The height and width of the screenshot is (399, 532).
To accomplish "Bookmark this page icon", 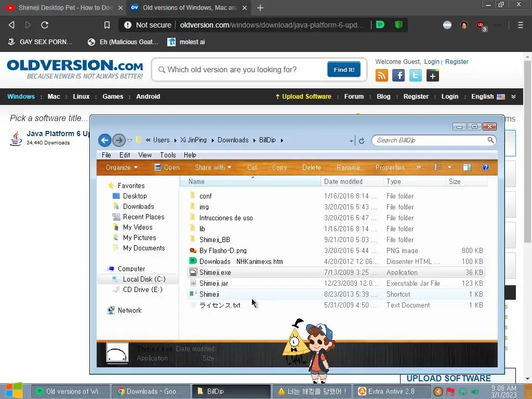I will point(107,25).
